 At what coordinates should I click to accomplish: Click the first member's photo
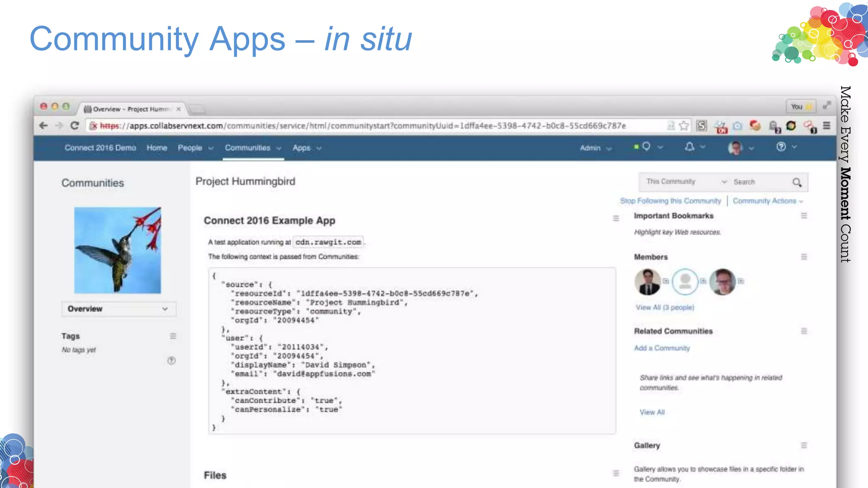coord(648,282)
